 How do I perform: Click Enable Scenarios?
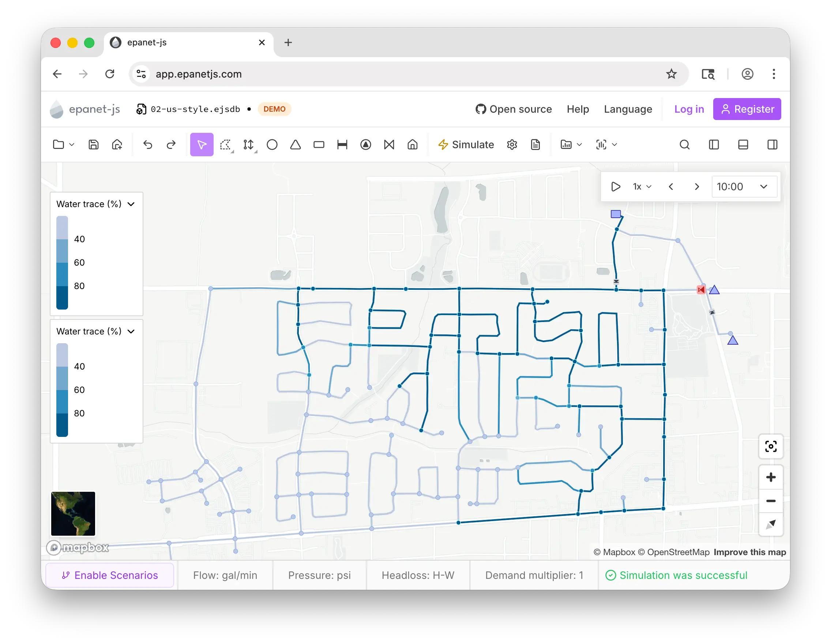(110, 575)
